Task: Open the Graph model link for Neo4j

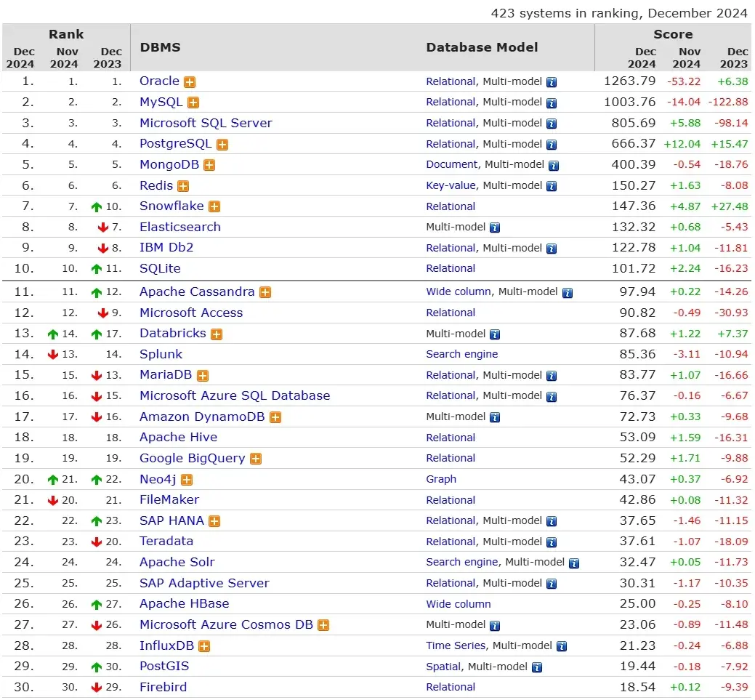Action: pos(441,479)
